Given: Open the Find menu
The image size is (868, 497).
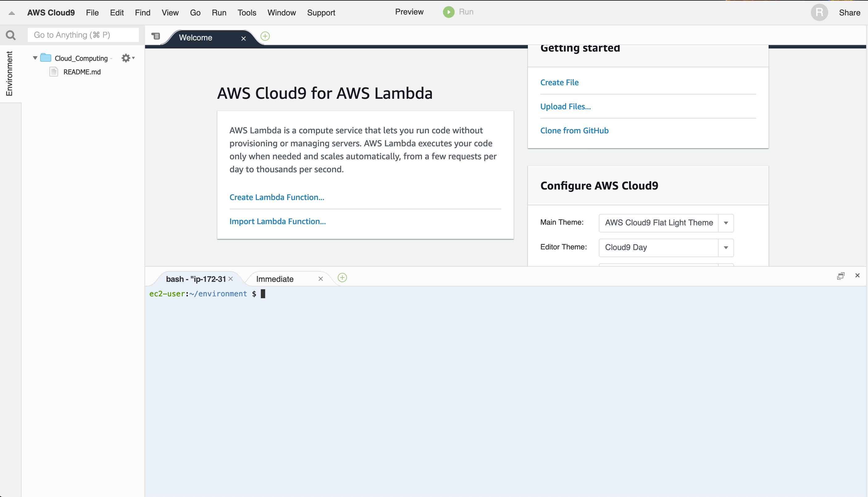Looking at the screenshot, I should click(142, 13).
